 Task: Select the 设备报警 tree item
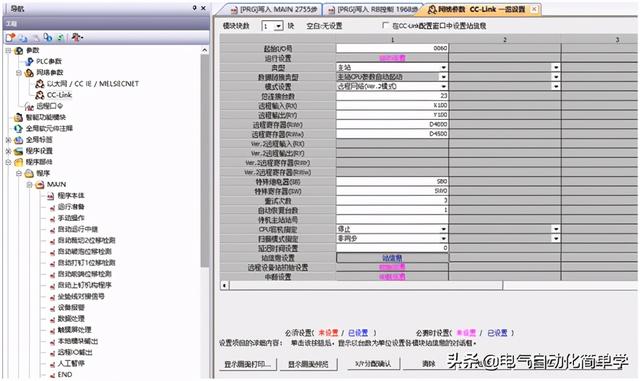pyautogui.click(x=71, y=308)
